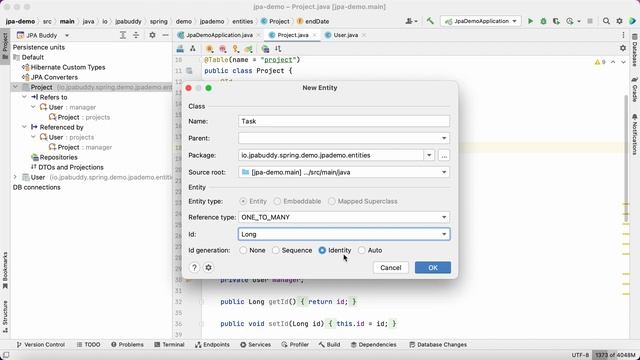Image resolution: width=640 pixels, height=360 pixels.
Task: Switch to the User.java editor tab
Action: tap(345, 35)
